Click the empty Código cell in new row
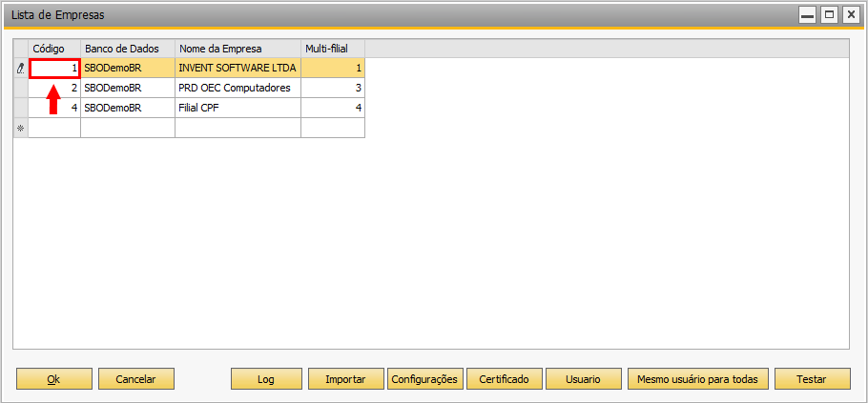Image resolution: width=868 pixels, height=403 pixels. 54,128
